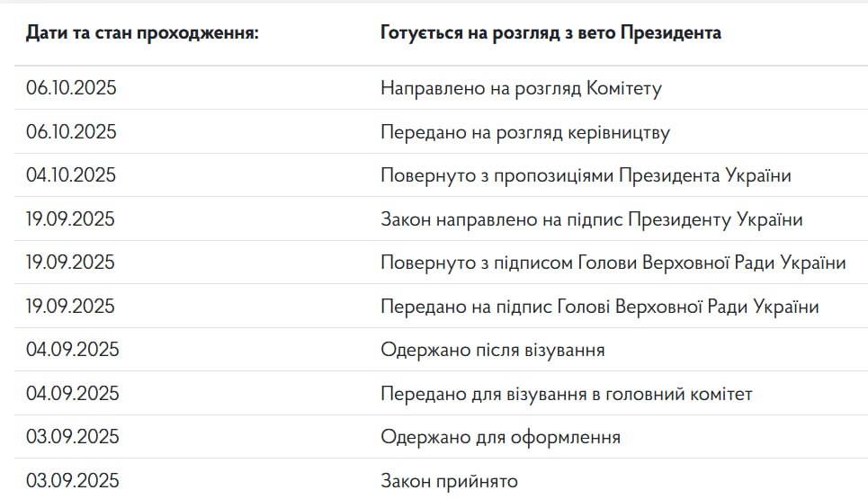Select 'Направлено на розгляд Комітету' status entry
868x499 pixels.
522,88
